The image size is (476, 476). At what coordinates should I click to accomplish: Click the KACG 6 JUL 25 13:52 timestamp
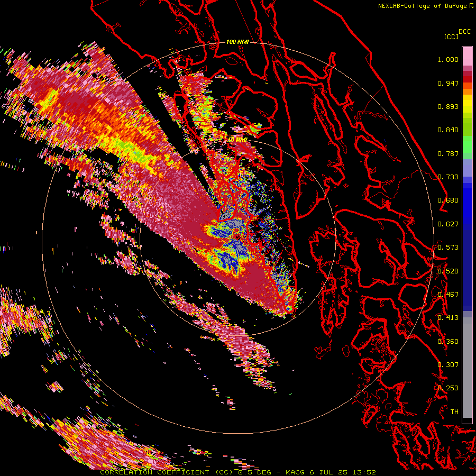pos(331,472)
